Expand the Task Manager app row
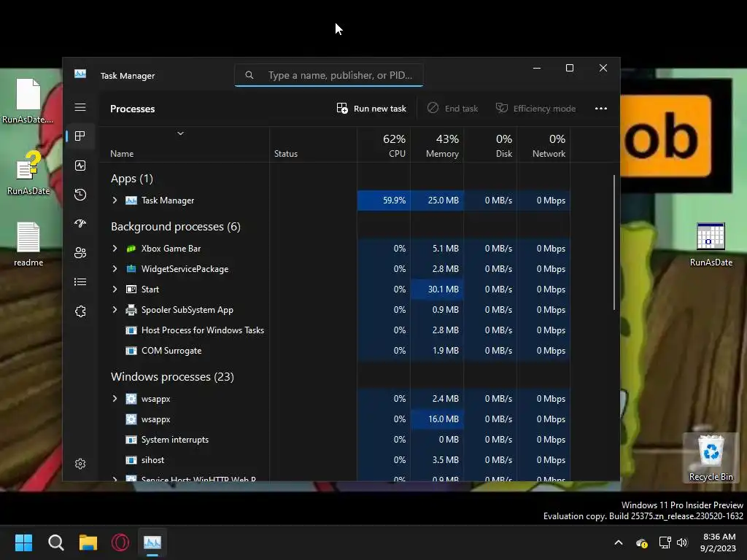The width and height of the screenshot is (747, 560). pyautogui.click(x=115, y=201)
